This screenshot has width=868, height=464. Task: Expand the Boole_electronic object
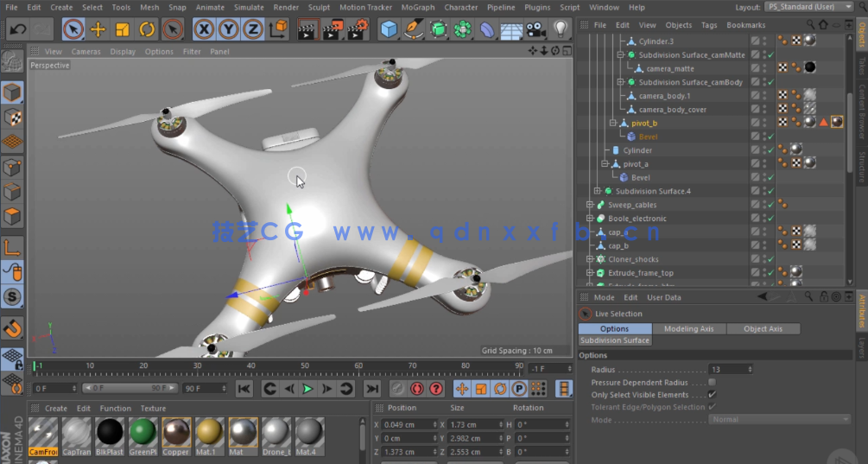click(x=590, y=219)
